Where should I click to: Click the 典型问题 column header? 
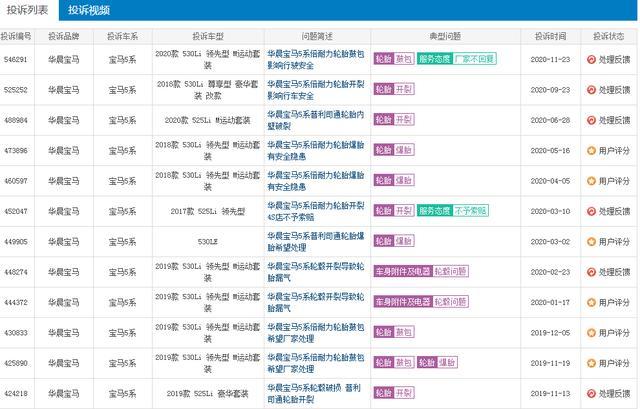[445, 36]
